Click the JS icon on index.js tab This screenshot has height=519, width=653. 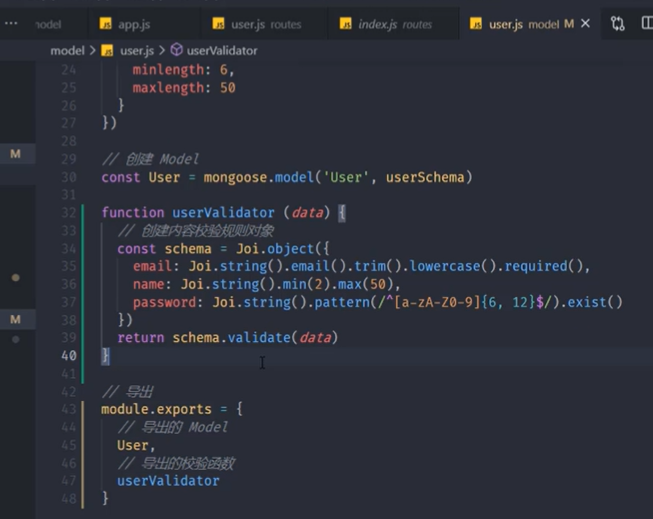coord(345,24)
